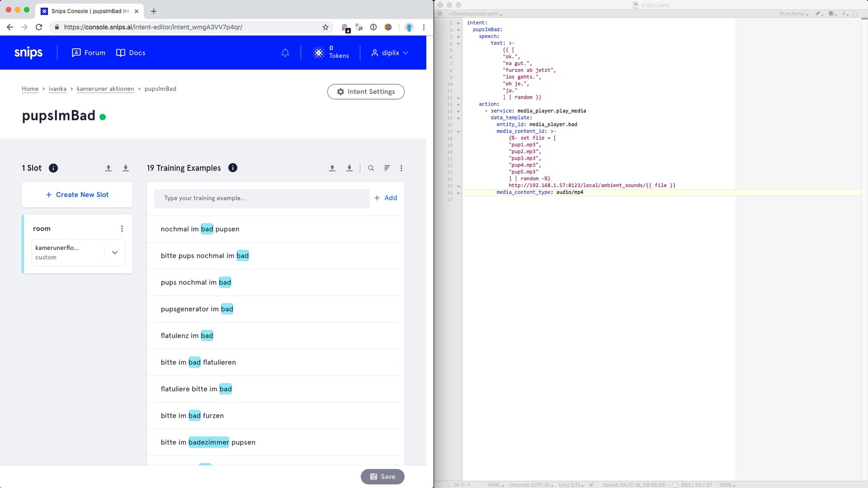Open Intent Settings
This screenshot has height=488, width=868.
pos(366,92)
